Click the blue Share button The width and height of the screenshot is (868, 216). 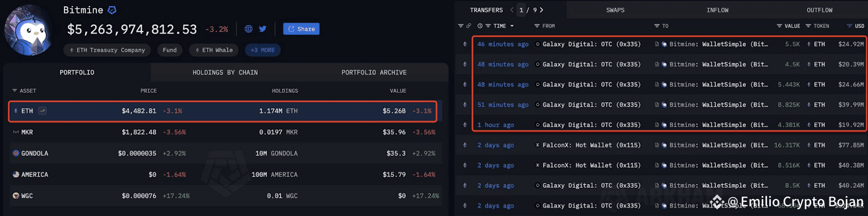[301, 29]
